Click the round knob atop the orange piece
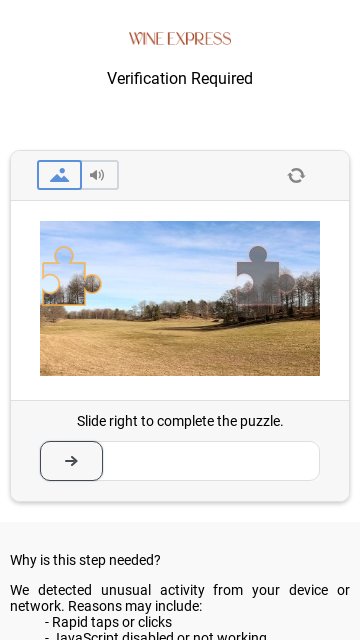 64,255
